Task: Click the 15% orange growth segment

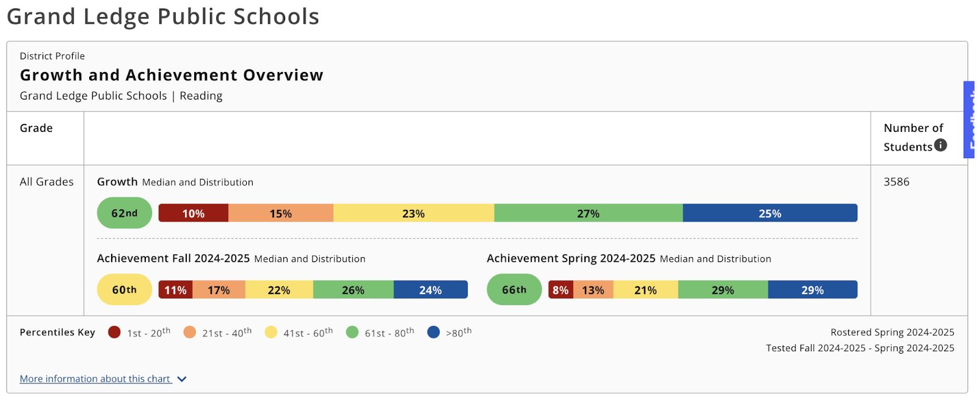Action: click(x=281, y=213)
